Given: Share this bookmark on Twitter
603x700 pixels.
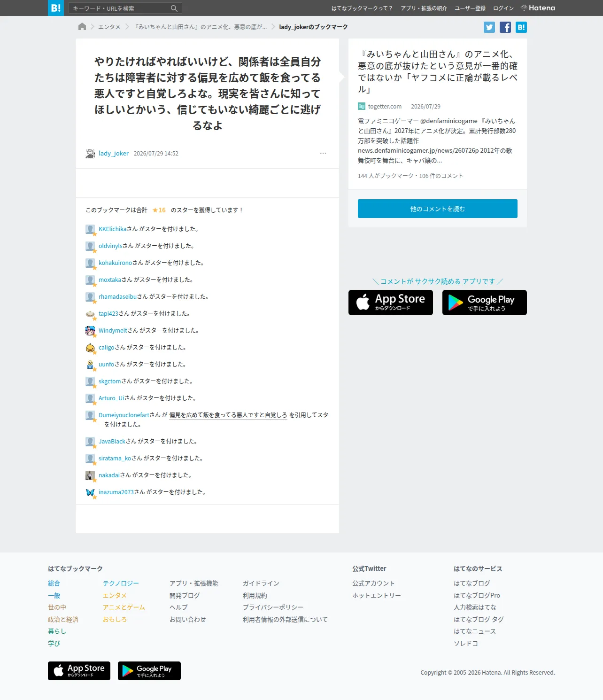Looking at the screenshot, I should point(489,27).
